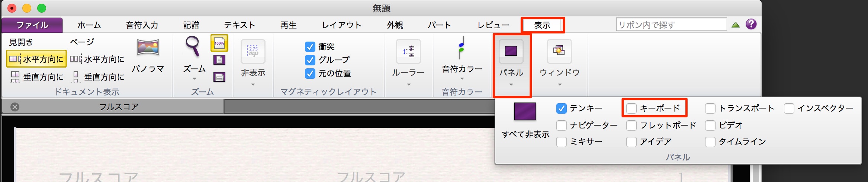Viewport: 868px width, 182px height.
Task: Switch to Notations (記譜) tab
Action: point(191,25)
